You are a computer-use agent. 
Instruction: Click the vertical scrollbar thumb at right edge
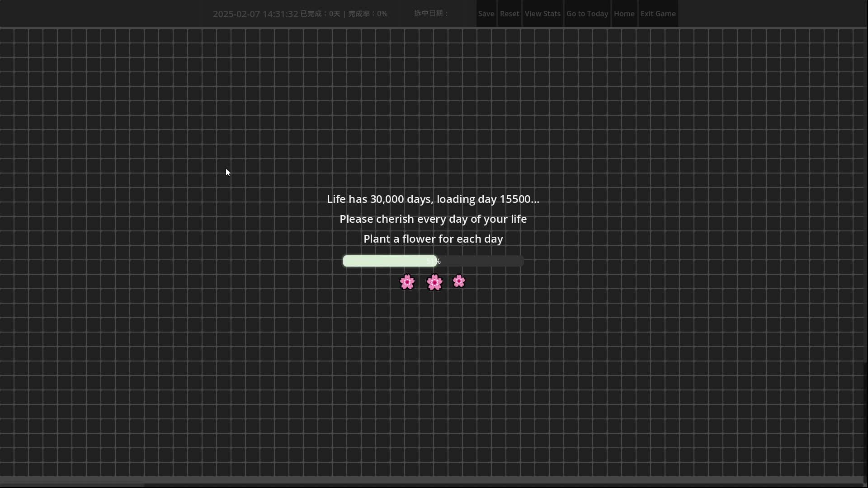(x=865, y=194)
